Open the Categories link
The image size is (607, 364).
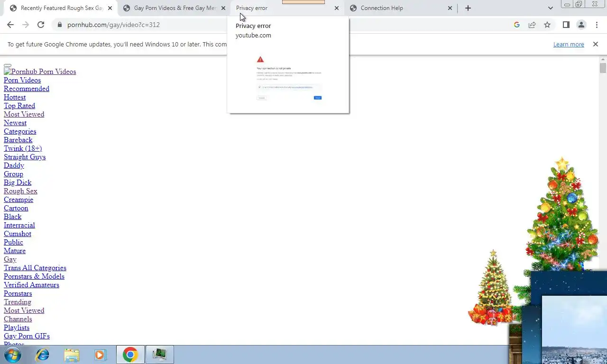click(x=20, y=131)
